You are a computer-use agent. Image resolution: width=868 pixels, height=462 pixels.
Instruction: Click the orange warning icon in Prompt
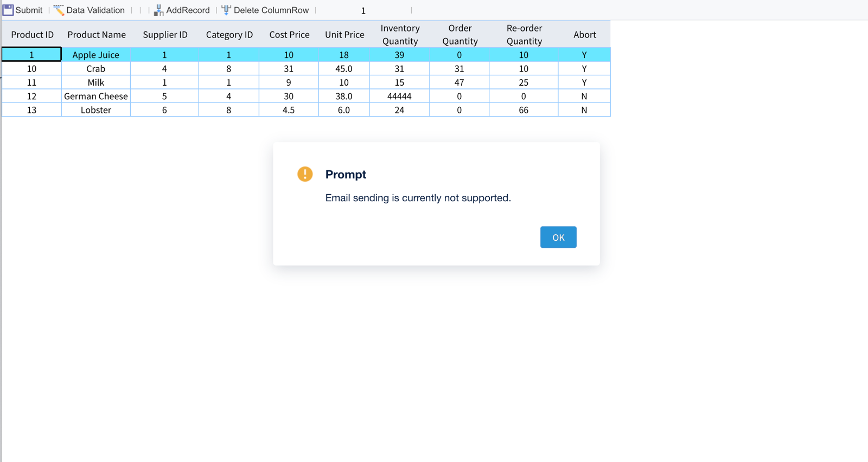coord(305,174)
